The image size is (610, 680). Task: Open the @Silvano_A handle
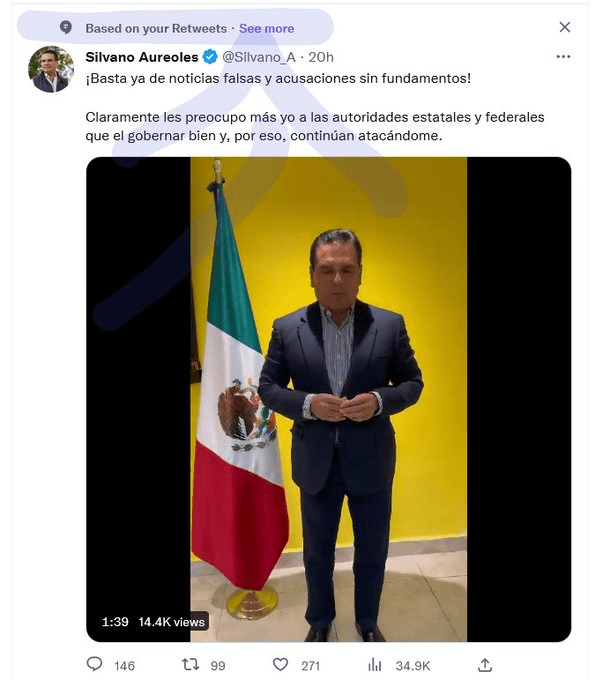point(259,57)
